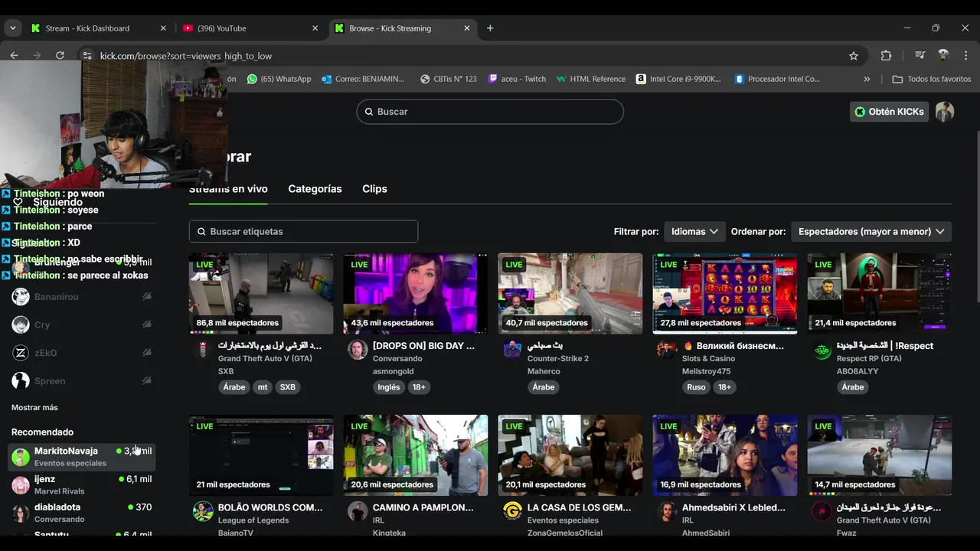Select the Árabe tag under the SXB stream

(234, 387)
